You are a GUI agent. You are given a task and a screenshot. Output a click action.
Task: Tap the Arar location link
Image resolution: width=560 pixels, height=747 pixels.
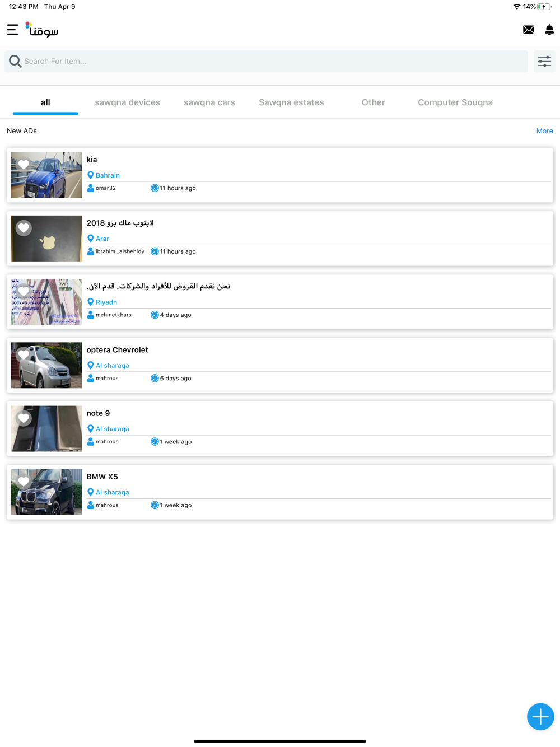point(102,239)
